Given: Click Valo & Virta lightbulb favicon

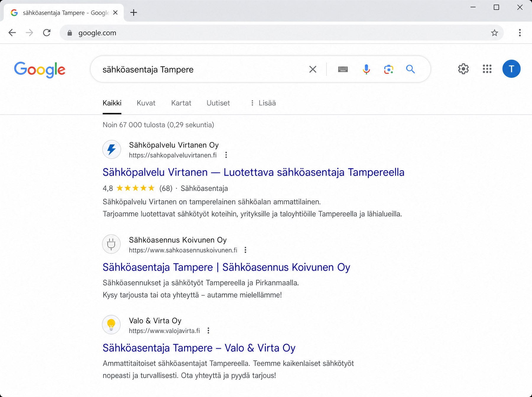Looking at the screenshot, I should 111,325.
